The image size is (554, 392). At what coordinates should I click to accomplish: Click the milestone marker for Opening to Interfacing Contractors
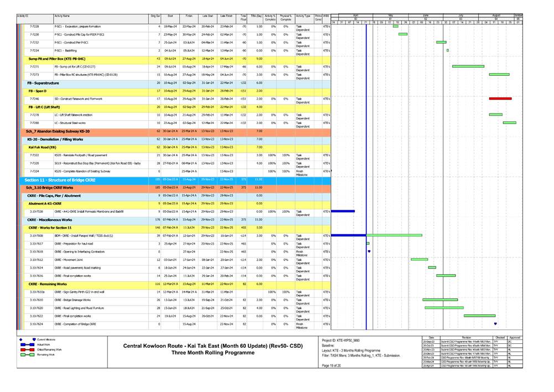[x=369, y=251]
